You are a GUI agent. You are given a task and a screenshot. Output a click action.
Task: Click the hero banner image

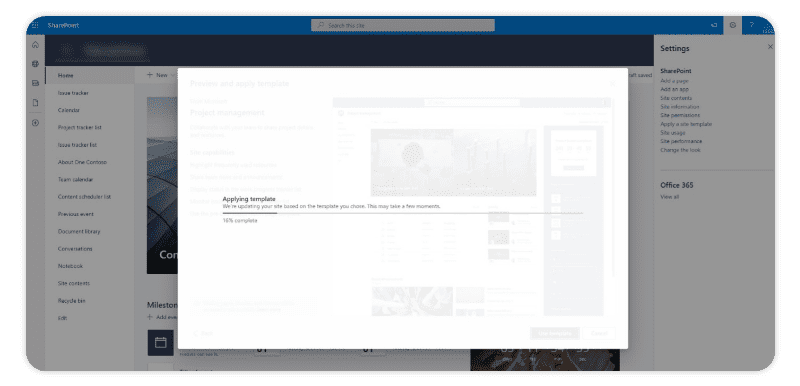(x=162, y=186)
